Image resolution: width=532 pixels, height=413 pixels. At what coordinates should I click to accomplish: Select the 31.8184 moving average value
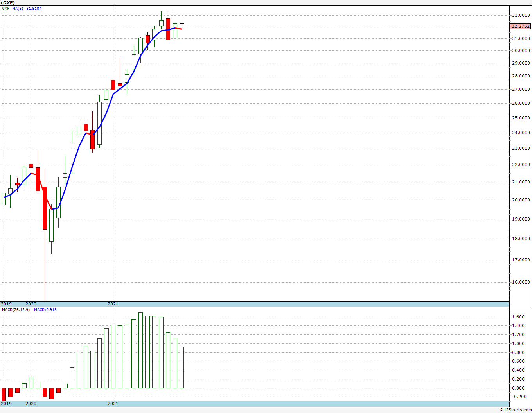[34, 8]
